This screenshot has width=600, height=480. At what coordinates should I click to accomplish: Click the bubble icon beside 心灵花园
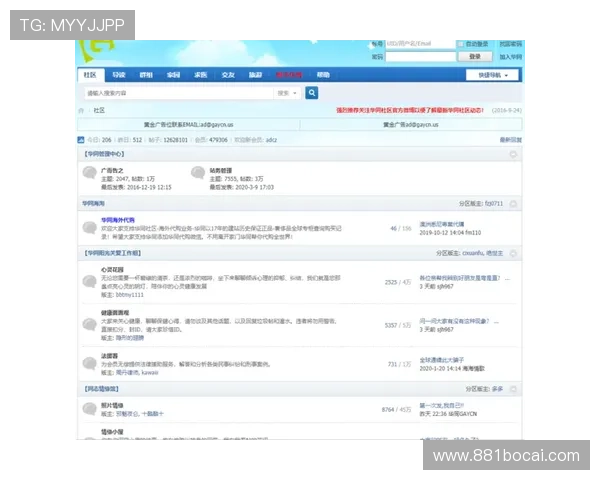pos(90,282)
